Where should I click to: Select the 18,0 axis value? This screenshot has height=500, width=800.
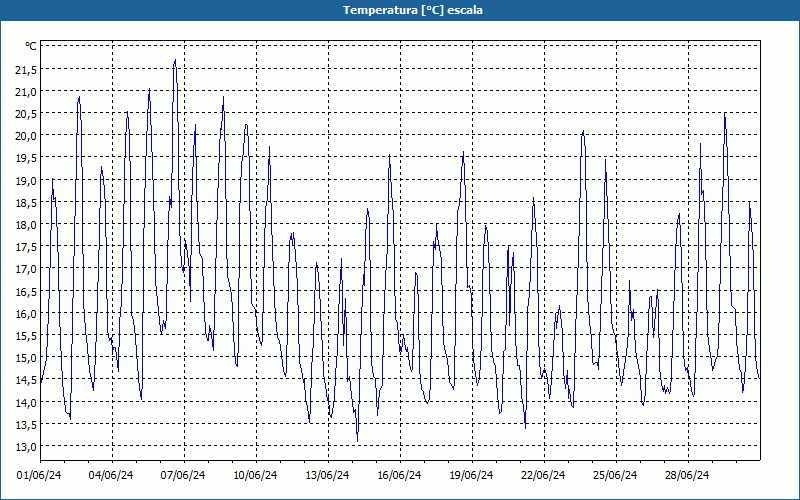(x=26, y=224)
